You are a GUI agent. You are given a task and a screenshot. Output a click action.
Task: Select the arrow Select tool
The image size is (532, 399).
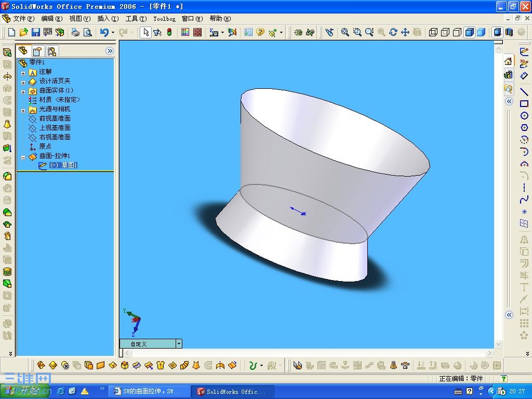(x=146, y=32)
